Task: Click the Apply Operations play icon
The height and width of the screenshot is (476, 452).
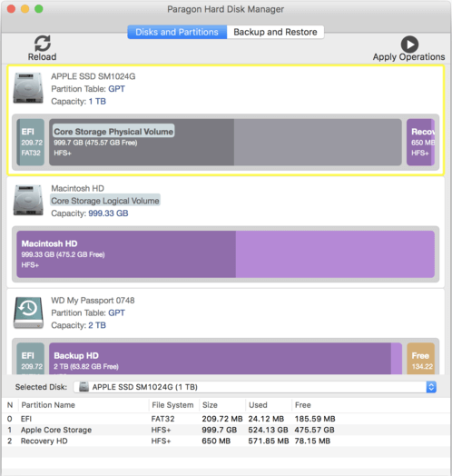Action: [x=409, y=45]
